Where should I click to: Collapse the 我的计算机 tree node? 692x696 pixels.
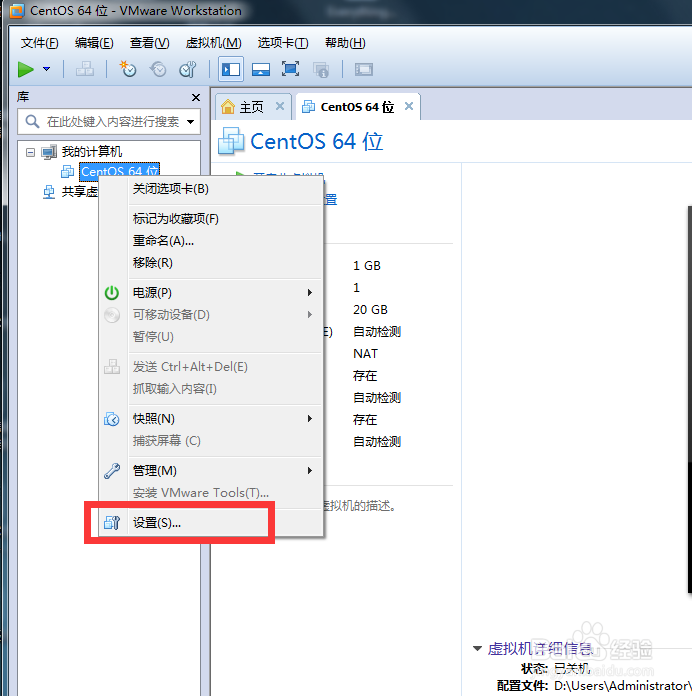(30, 152)
